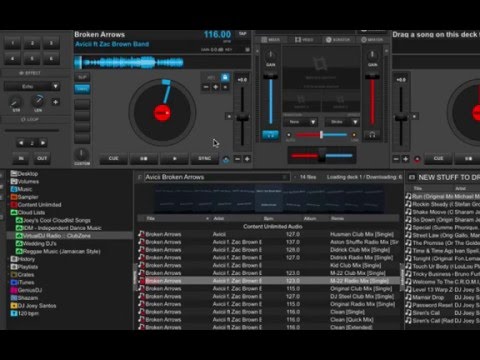Open the video transition dropdown
Image resolution: width=480 pixels, height=360 pixels.
[x=300, y=122]
